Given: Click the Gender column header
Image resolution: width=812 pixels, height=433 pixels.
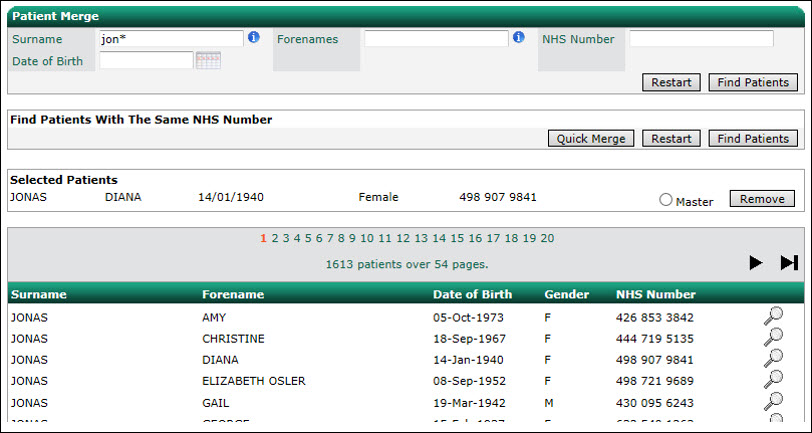Looking at the screenshot, I should (x=567, y=294).
